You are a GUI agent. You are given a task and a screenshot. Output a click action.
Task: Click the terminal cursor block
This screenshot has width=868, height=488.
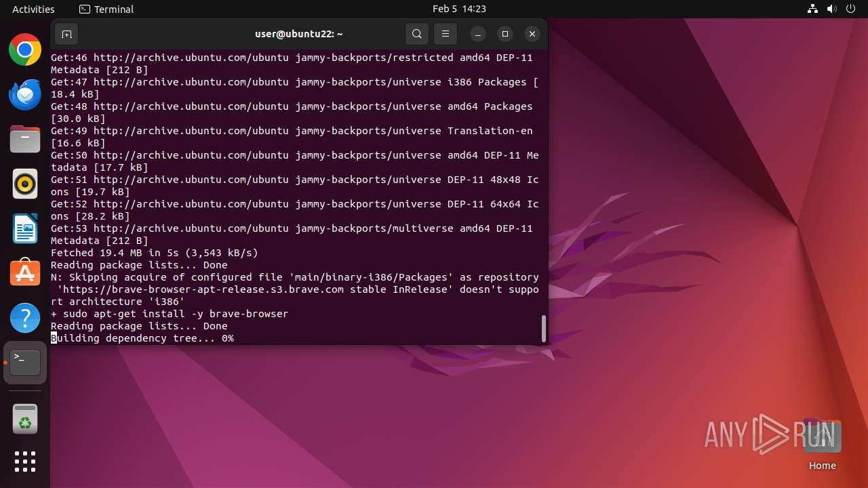[54, 338]
